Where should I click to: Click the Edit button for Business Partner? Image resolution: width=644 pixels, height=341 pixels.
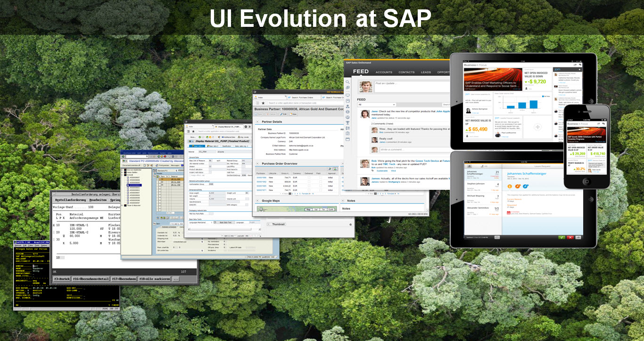point(283,114)
